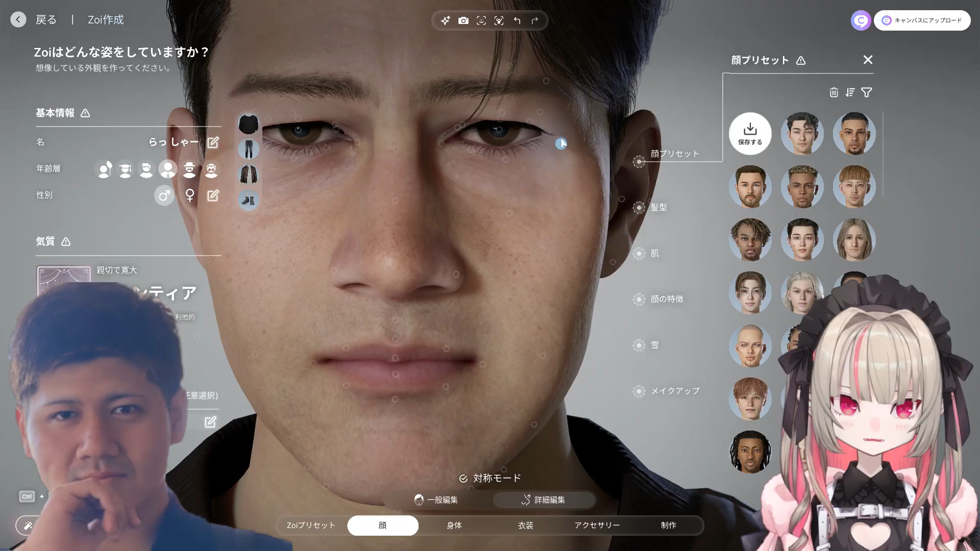Select the senior age group icon
The width and height of the screenshot is (980, 551).
click(211, 169)
